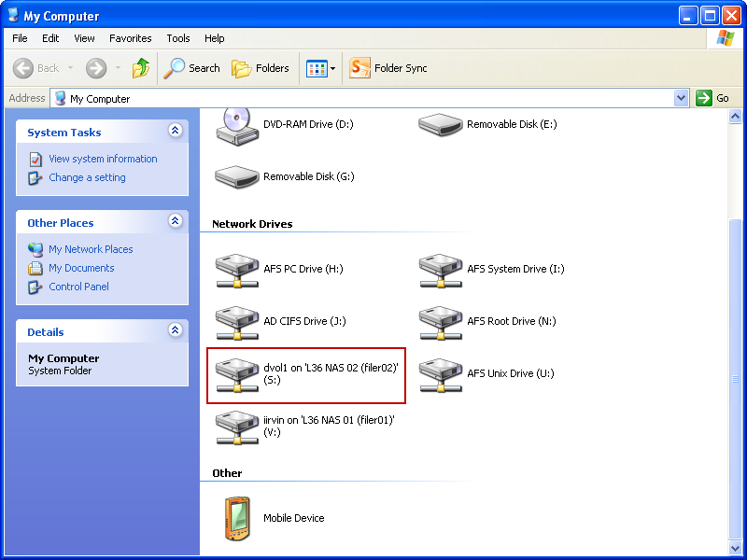
Task: Select the AFS PC Drive (H:) icon
Action: pos(237,271)
